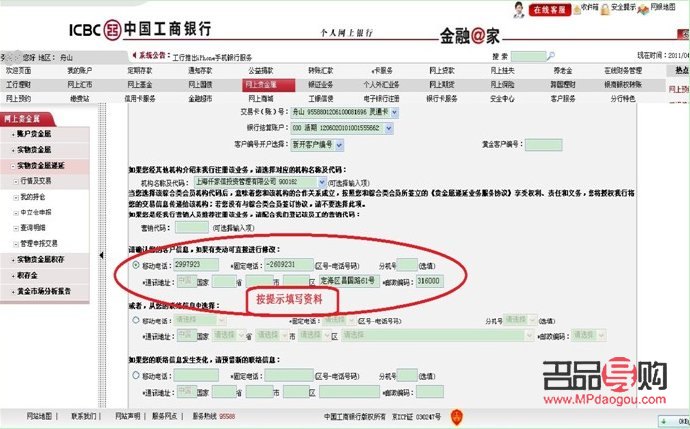690x429 pixels.
Task: Open 网上基金 menu item
Action: point(140,84)
